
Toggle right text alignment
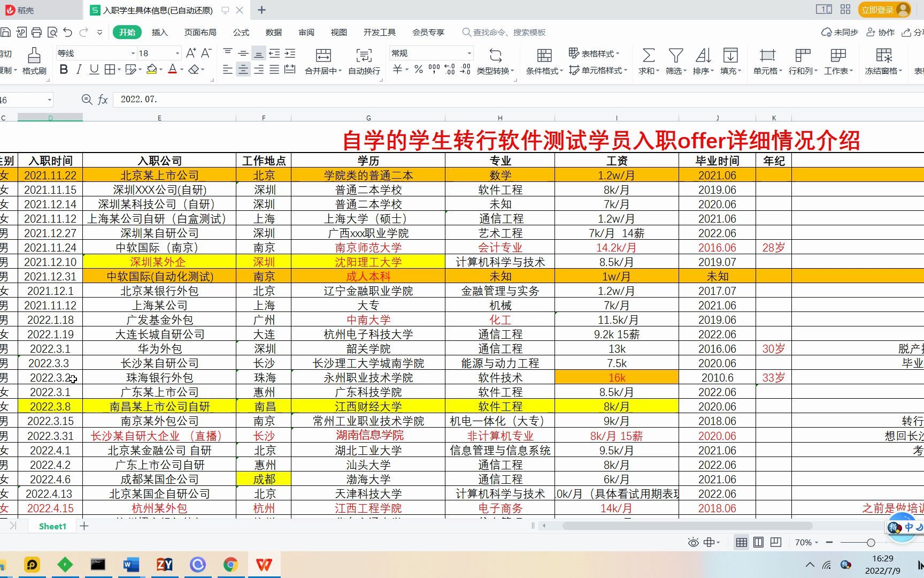(259, 70)
